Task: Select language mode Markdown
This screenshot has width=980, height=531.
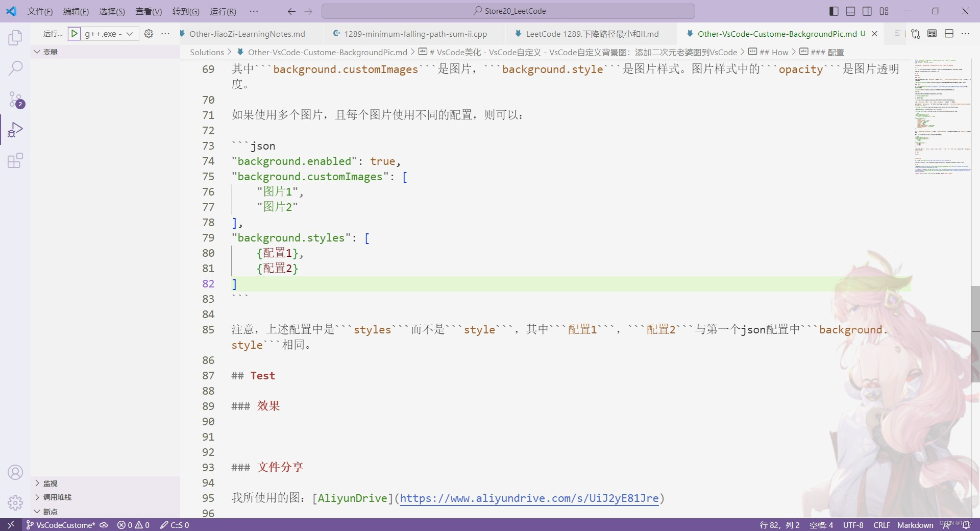Action: tap(915, 525)
